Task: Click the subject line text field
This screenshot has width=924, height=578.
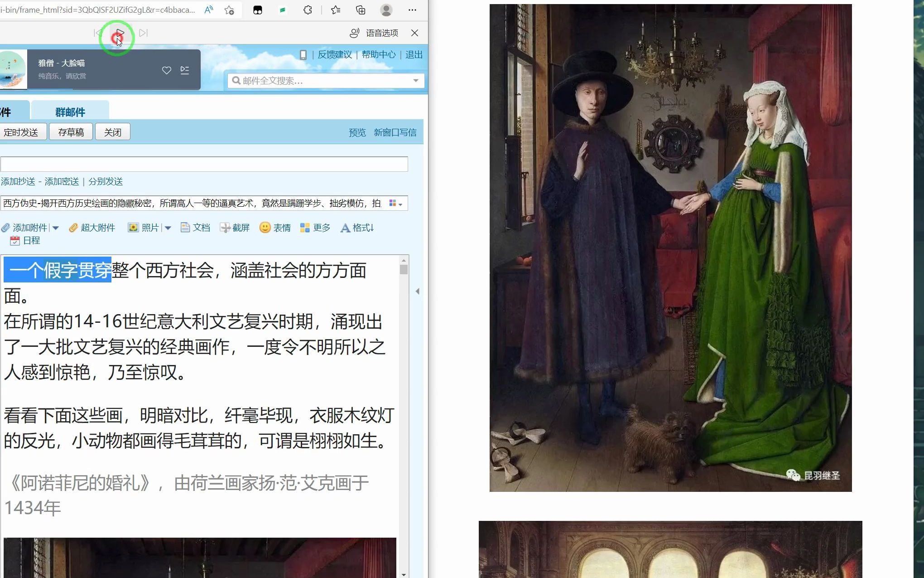Action: 192,203
